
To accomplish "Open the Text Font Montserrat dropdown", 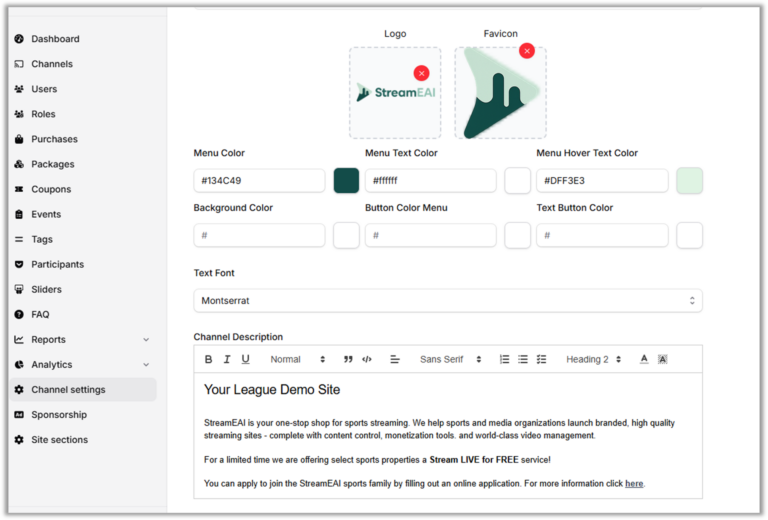I will (447, 300).
